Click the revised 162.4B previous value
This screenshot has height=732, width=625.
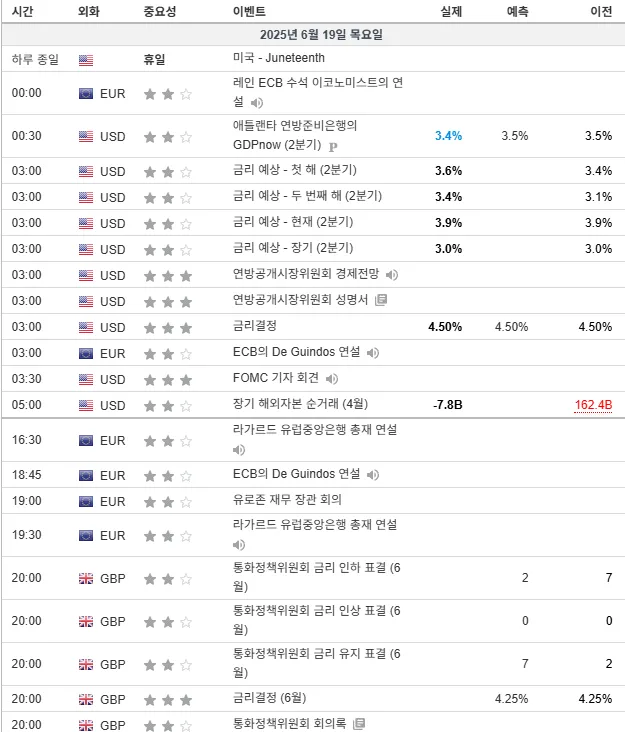coord(593,405)
